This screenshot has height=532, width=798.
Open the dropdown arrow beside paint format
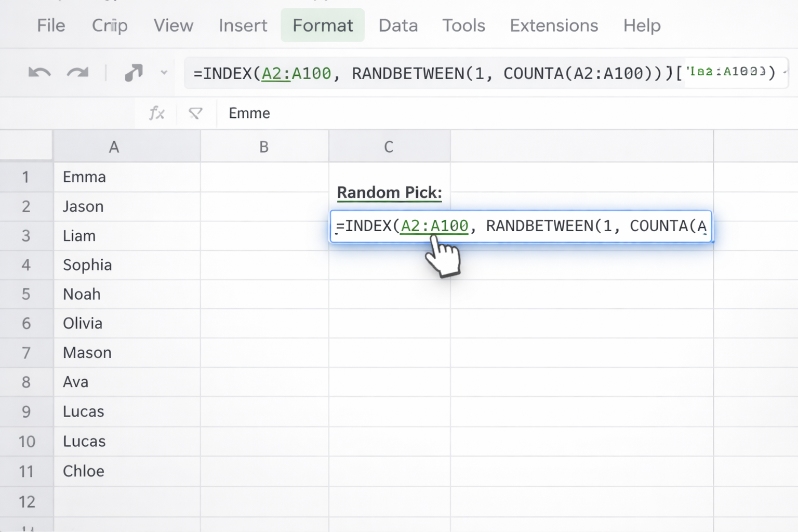coord(164,73)
